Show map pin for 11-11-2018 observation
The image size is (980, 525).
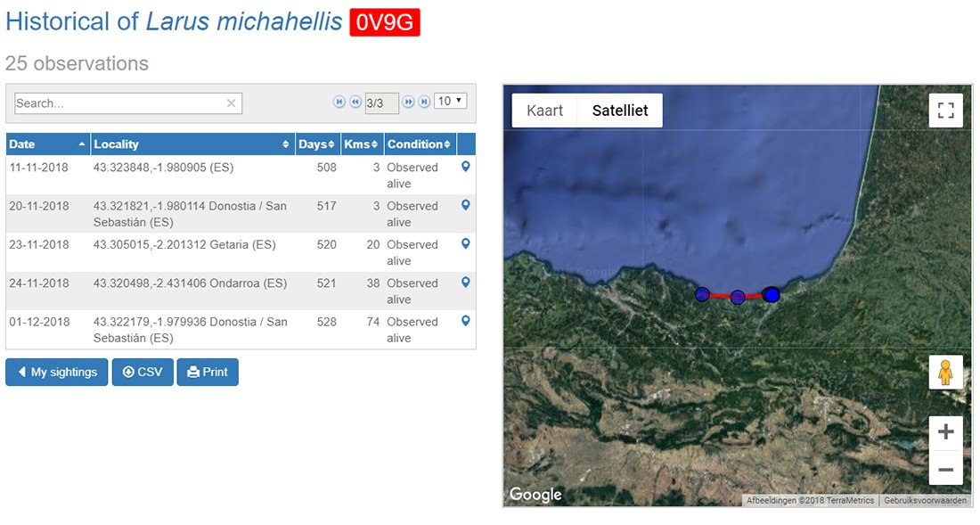[465, 167]
